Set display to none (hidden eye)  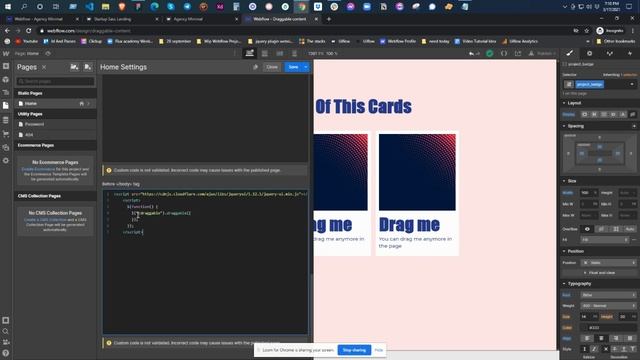point(633,115)
